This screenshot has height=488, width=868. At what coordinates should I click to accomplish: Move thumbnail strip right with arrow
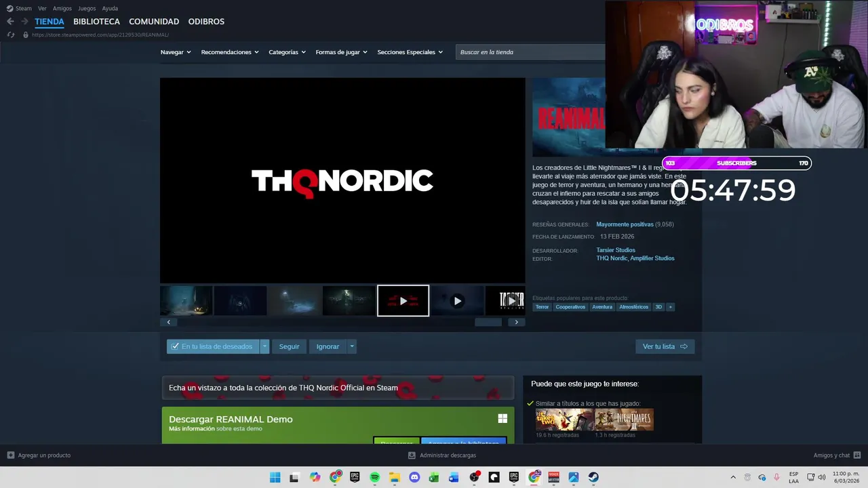pyautogui.click(x=517, y=322)
